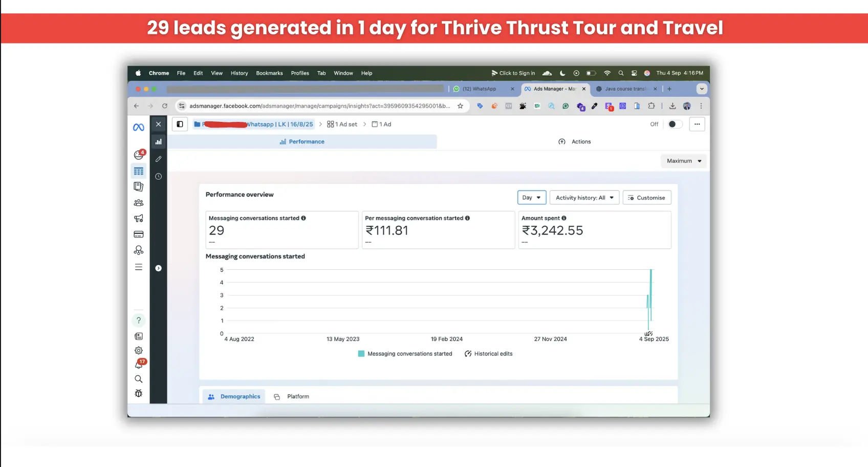The height and width of the screenshot is (467, 868).
Task: Open the Bookmarks menu in the menu bar
Action: [269, 73]
